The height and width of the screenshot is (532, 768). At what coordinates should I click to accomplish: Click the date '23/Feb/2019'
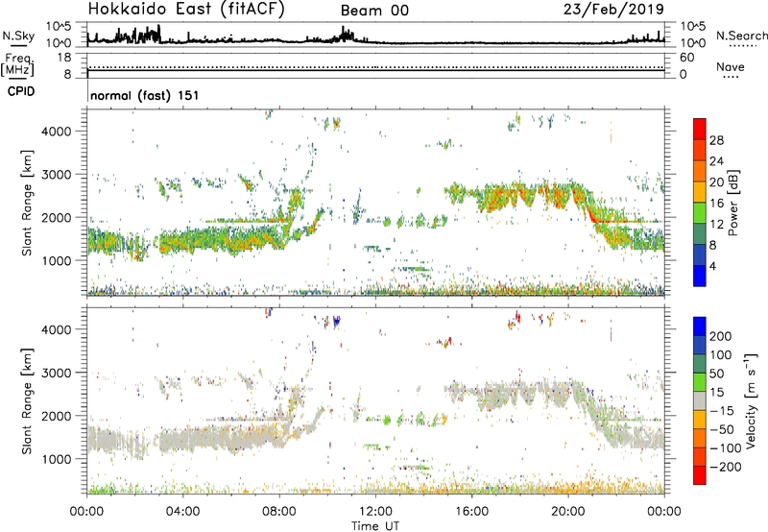[x=613, y=10]
